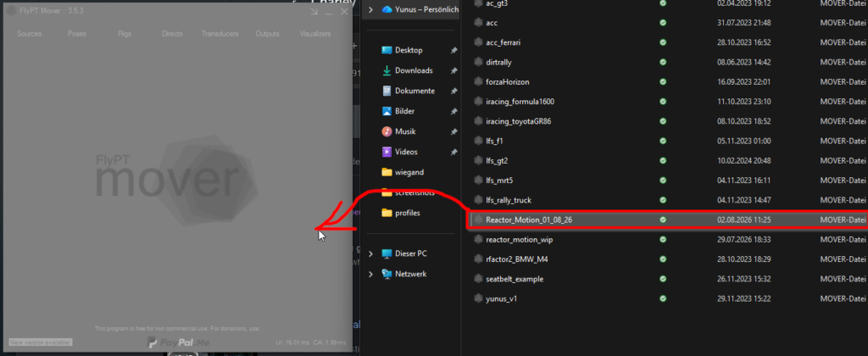This screenshot has width=868, height=356.
Task: Select the file name reactor_motion_wip
Action: point(520,240)
